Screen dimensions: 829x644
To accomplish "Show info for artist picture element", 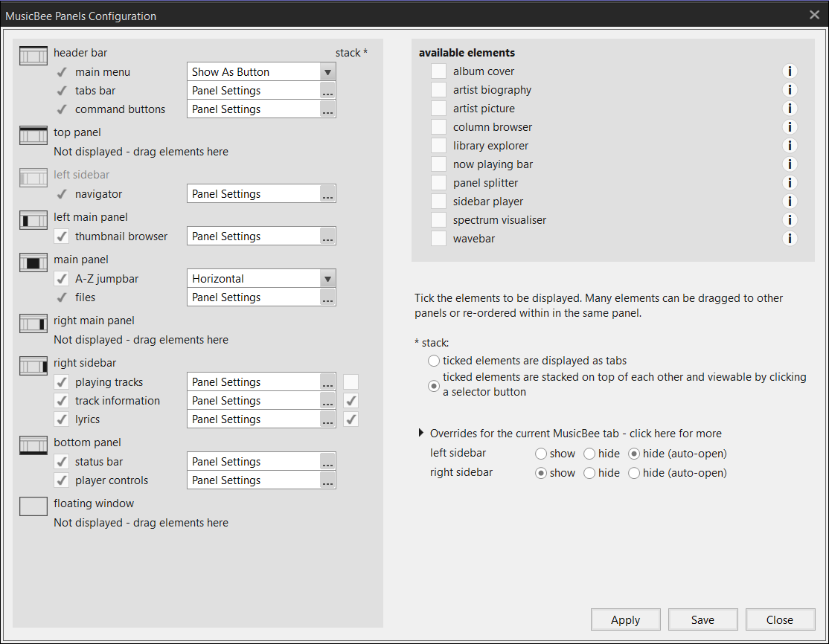I will 790,109.
